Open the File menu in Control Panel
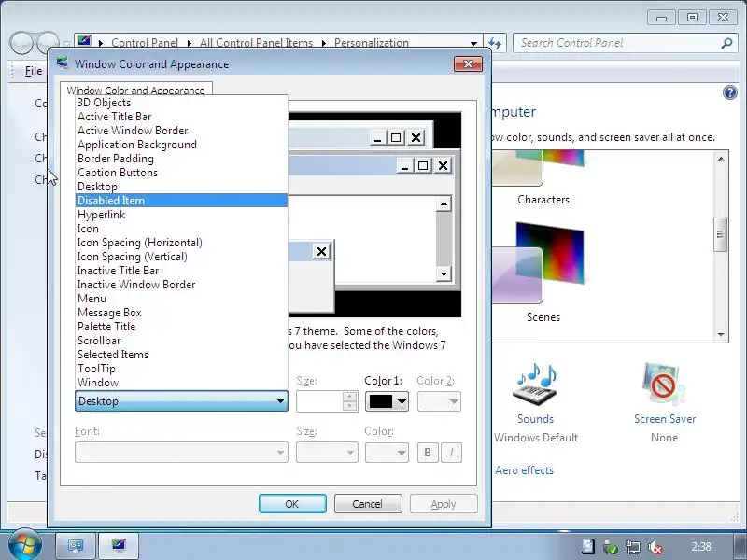The image size is (747, 560). (34, 71)
